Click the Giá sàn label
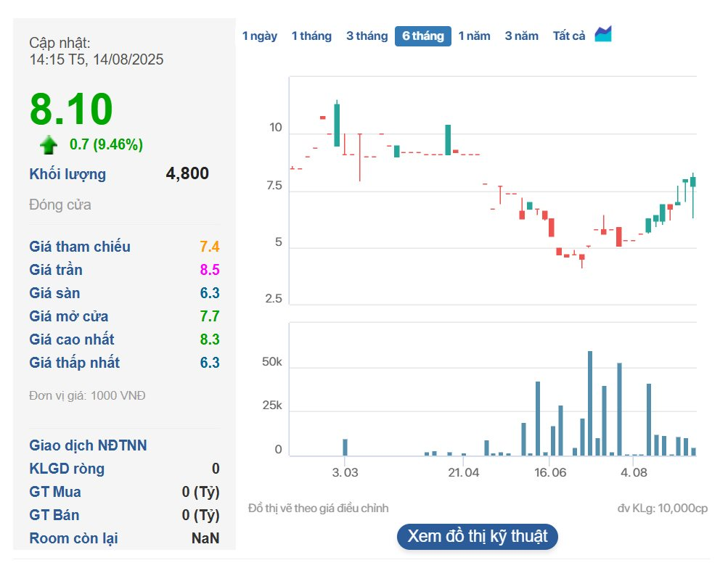 (54, 293)
